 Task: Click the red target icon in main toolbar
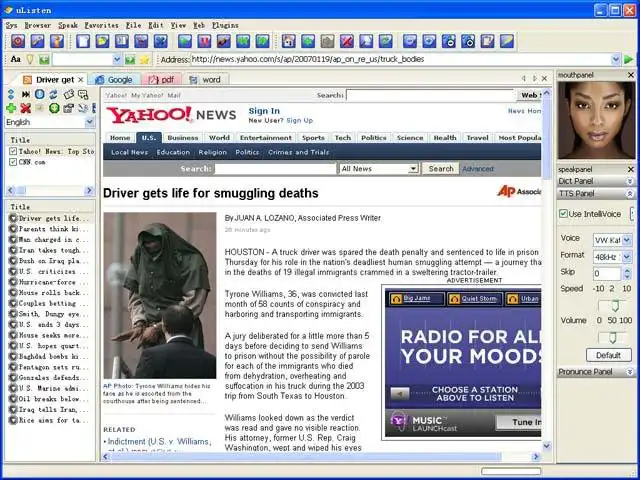point(18,41)
